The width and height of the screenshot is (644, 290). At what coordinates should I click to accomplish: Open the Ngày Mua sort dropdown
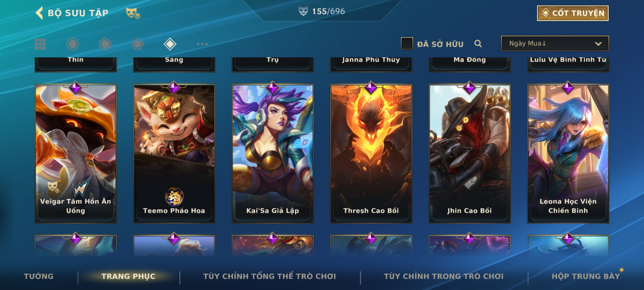555,44
